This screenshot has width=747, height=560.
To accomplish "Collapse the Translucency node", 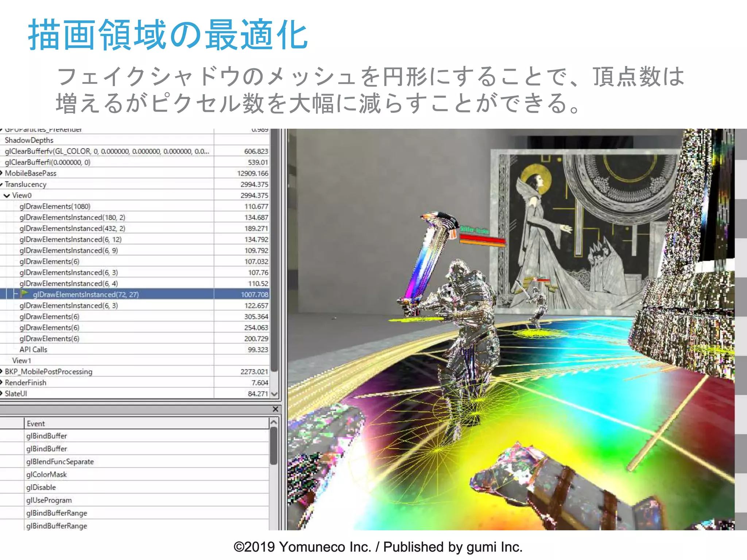I will tap(1, 184).
